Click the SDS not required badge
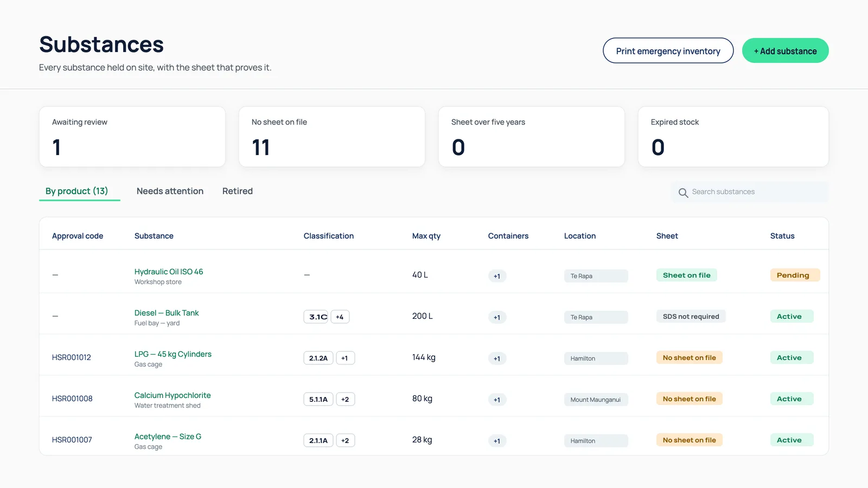The height and width of the screenshot is (488, 868). pyautogui.click(x=691, y=316)
